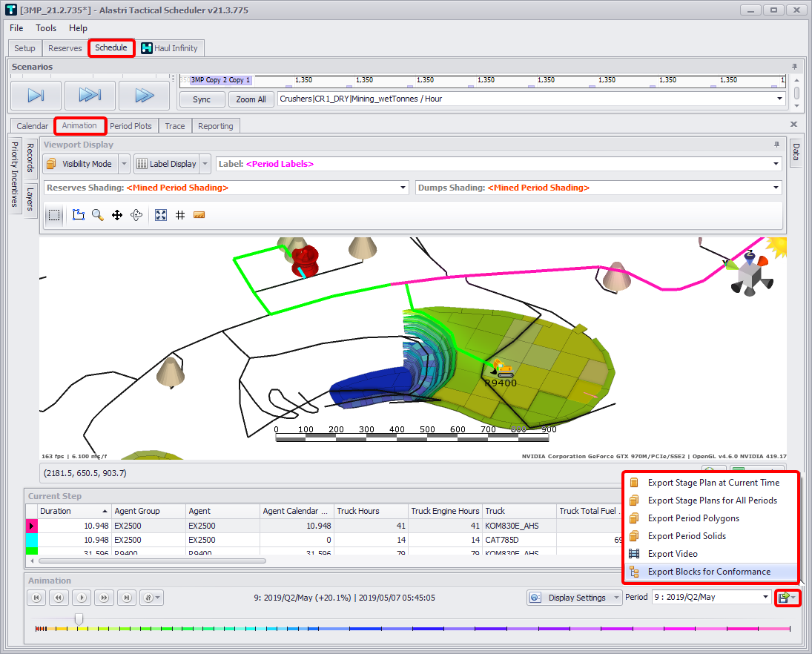Expand the Reserves Shading dropdown
This screenshot has width=812, height=654.
pos(403,188)
